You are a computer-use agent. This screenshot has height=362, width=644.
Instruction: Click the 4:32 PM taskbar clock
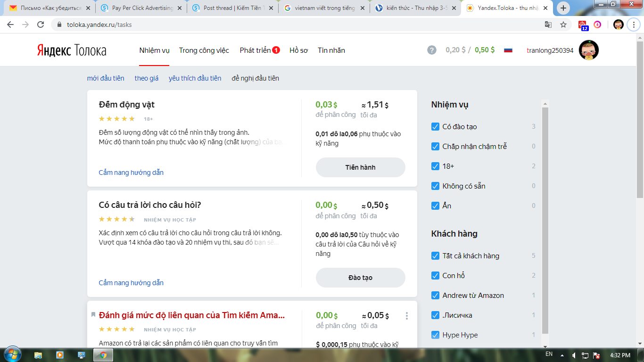(x=619, y=354)
